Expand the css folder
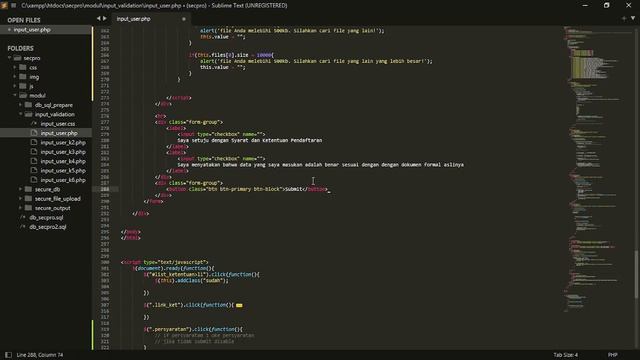640x360 pixels. coord(15,67)
